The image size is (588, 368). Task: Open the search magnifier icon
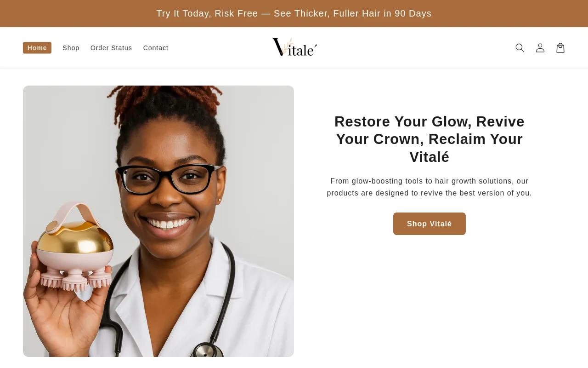[x=520, y=48]
